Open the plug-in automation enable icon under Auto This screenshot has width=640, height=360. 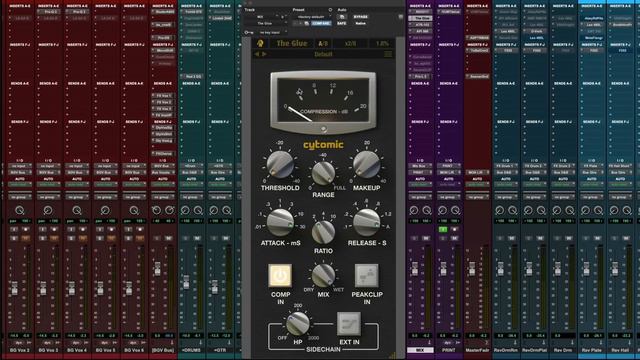[x=342, y=17]
